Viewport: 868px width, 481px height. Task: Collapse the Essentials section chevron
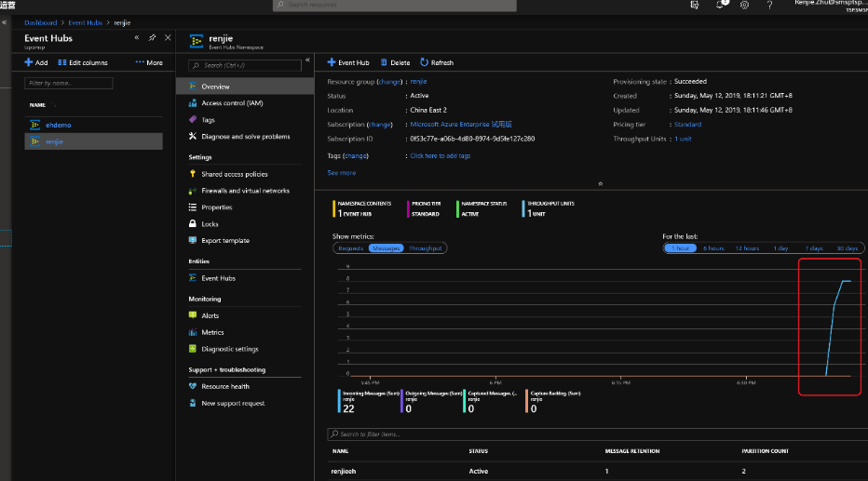point(600,184)
